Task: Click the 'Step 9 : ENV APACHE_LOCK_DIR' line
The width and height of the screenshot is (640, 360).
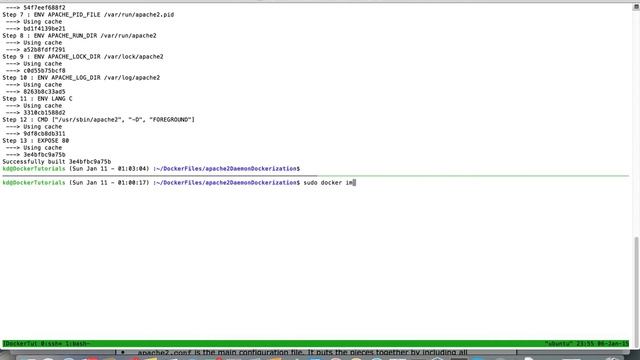Action: [83, 57]
